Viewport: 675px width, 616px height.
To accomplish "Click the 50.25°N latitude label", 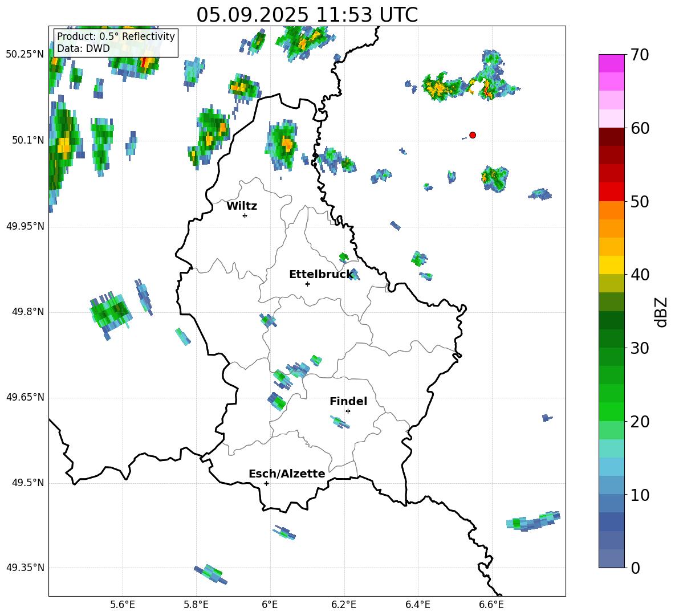I will [25, 55].
